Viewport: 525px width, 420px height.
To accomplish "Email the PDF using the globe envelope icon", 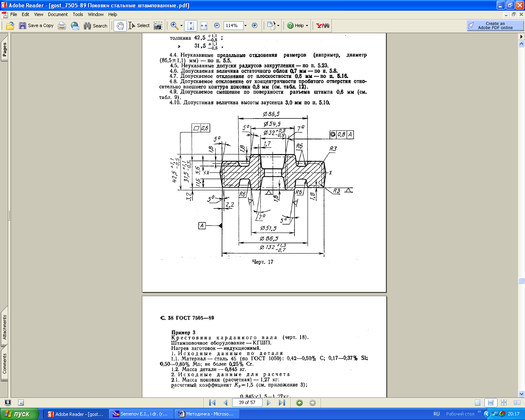I will (x=75, y=26).
